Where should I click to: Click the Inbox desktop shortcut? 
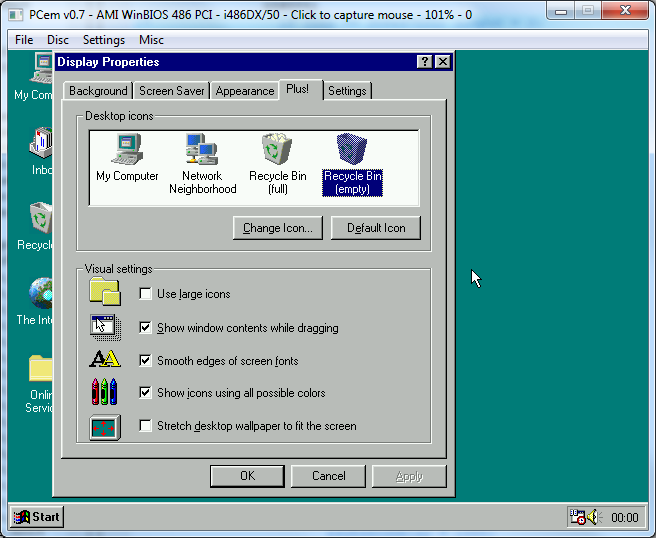[41, 151]
